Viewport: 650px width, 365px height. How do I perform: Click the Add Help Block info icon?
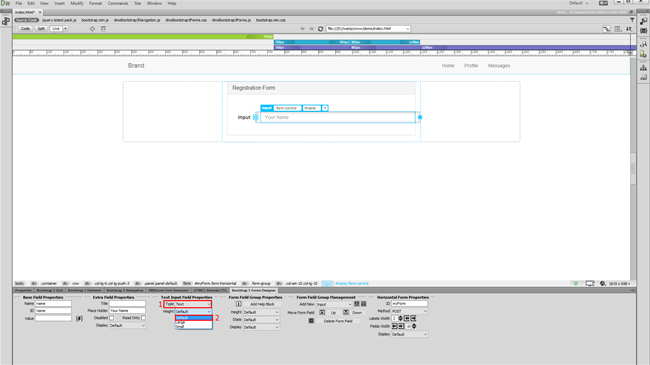point(238,304)
